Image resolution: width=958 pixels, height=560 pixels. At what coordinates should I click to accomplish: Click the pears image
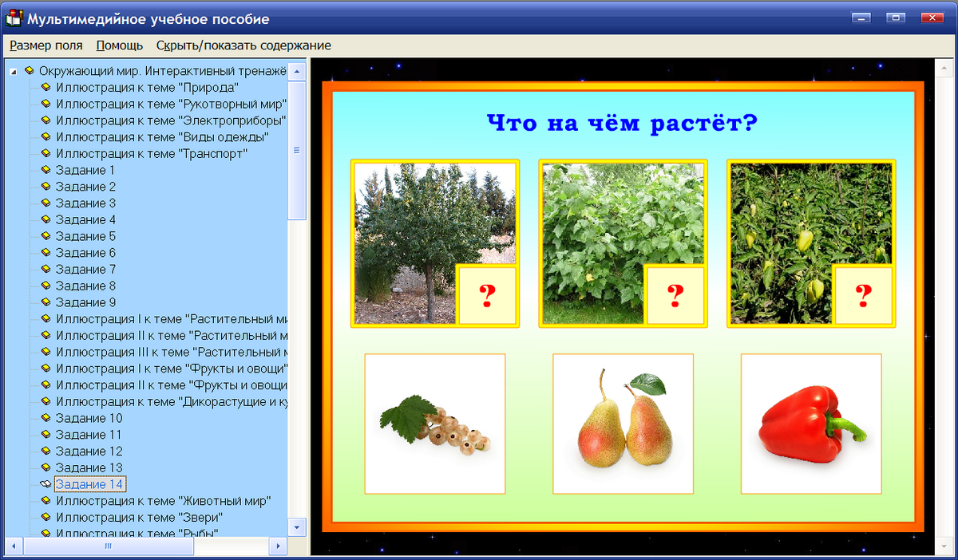(623, 423)
